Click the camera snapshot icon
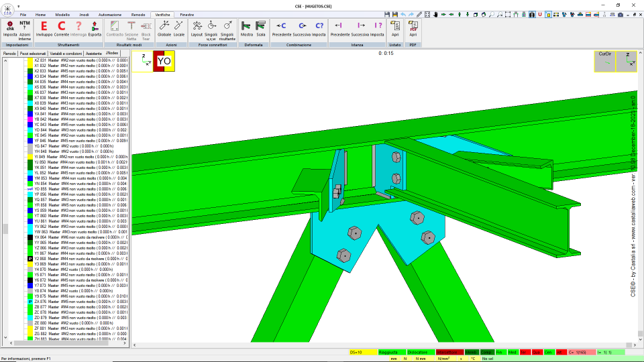This screenshot has height=362, width=644. coord(621,14)
